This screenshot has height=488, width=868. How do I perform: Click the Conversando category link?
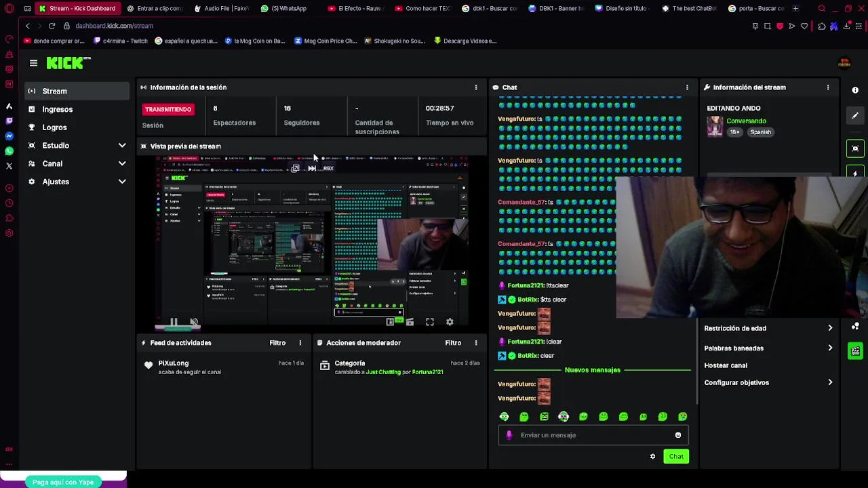click(x=746, y=121)
